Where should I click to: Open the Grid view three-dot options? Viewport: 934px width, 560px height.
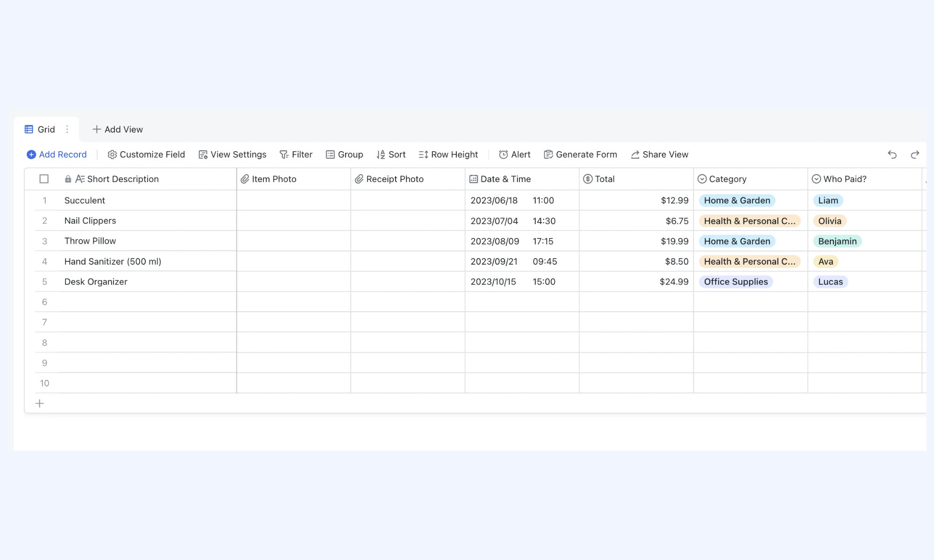pyautogui.click(x=67, y=129)
